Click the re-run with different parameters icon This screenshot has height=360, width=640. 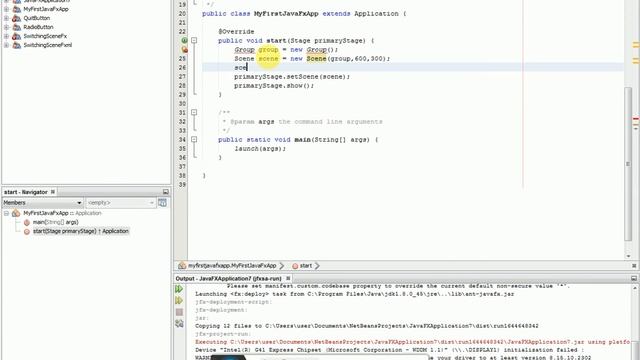click(179, 300)
